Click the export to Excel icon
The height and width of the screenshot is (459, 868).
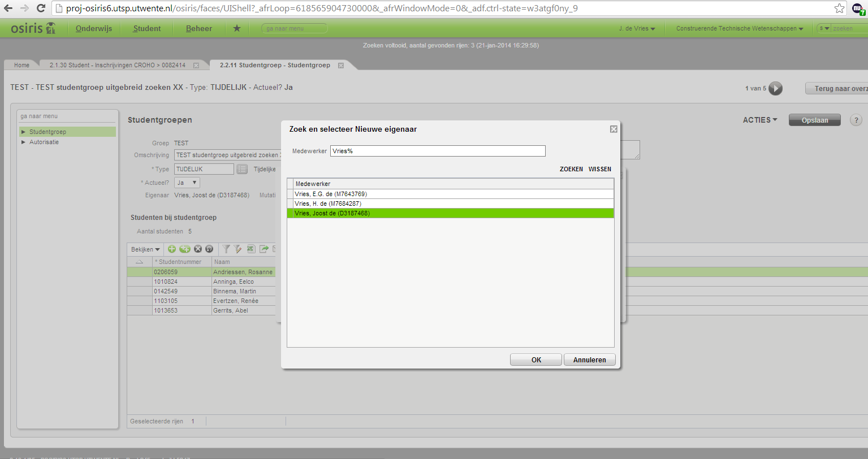tap(251, 249)
